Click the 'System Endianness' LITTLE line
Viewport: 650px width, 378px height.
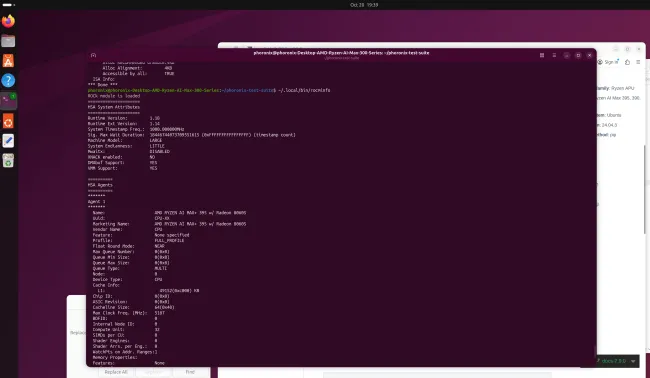tap(126, 146)
